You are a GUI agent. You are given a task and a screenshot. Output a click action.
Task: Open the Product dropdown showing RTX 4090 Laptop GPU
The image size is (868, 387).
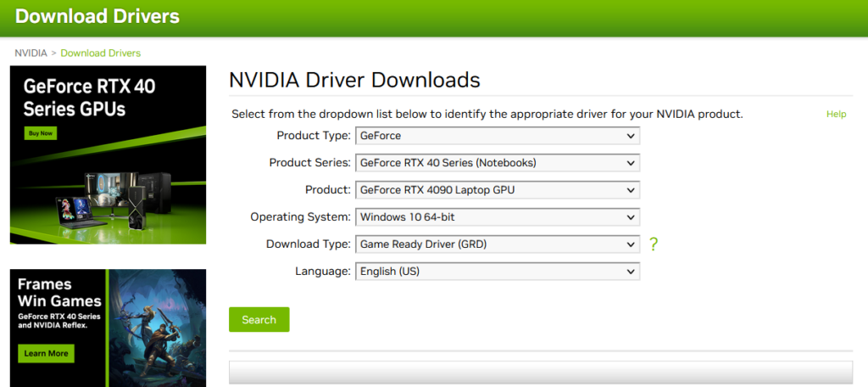(x=497, y=190)
